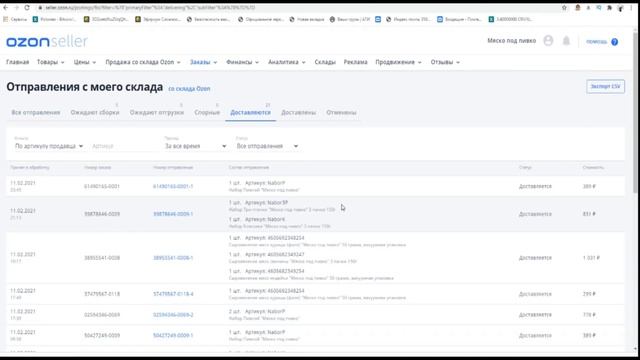This screenshot has width=640, height=360.
Task: Open shipment link starting 50427249
Action: tap(173, 336)
